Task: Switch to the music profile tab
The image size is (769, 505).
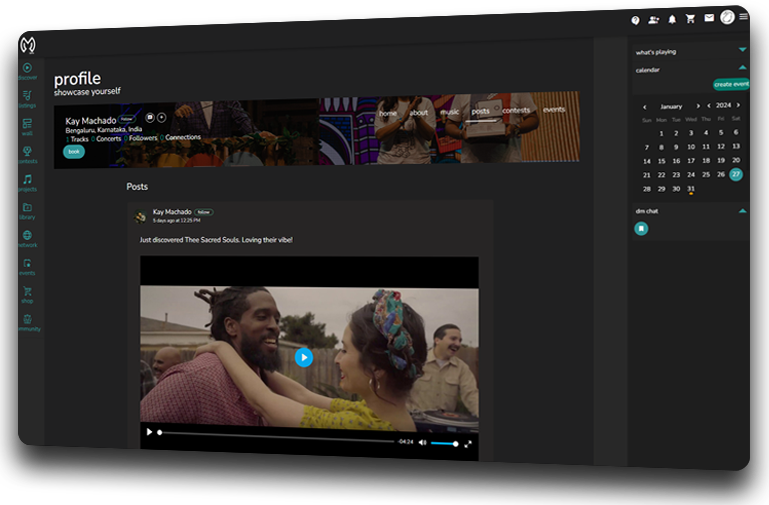Action: tap(450, 112)
